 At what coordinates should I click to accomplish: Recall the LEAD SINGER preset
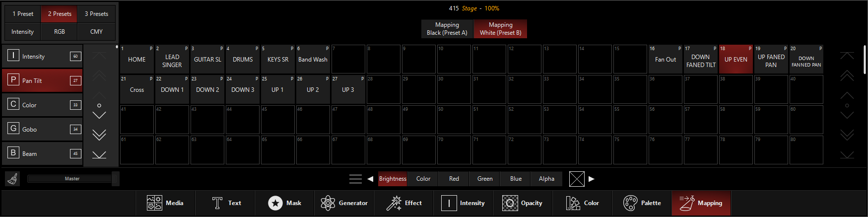172,59
